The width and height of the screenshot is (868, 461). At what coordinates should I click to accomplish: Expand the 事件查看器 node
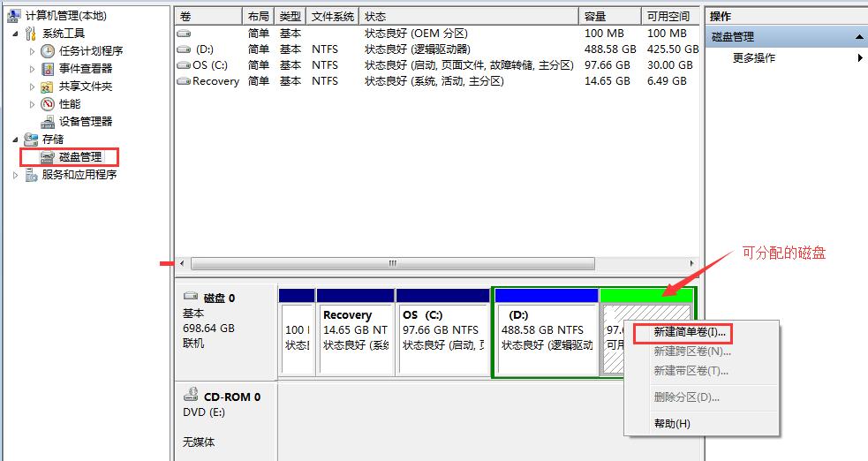[32, 69]
